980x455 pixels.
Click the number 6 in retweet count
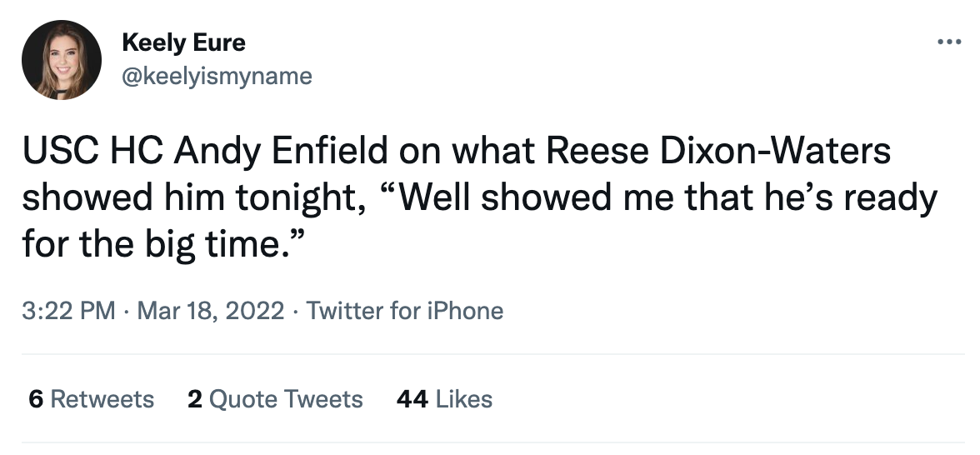pos(35,399)
